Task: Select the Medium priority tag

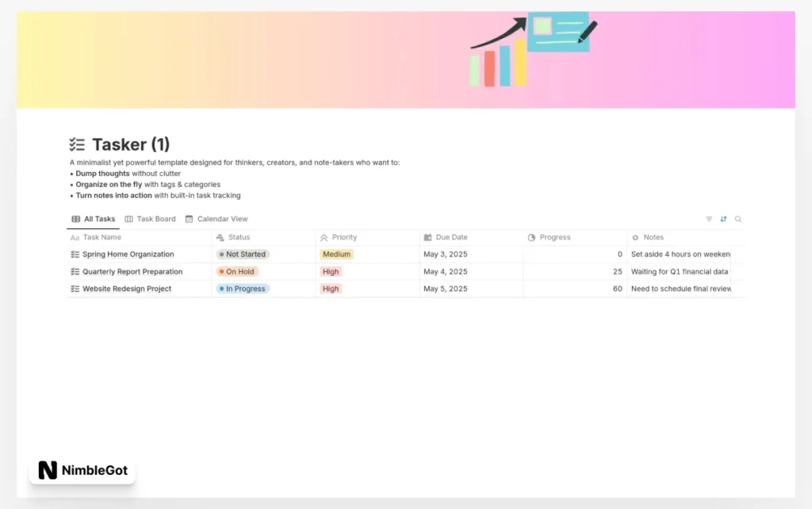Action: point(336,254)
